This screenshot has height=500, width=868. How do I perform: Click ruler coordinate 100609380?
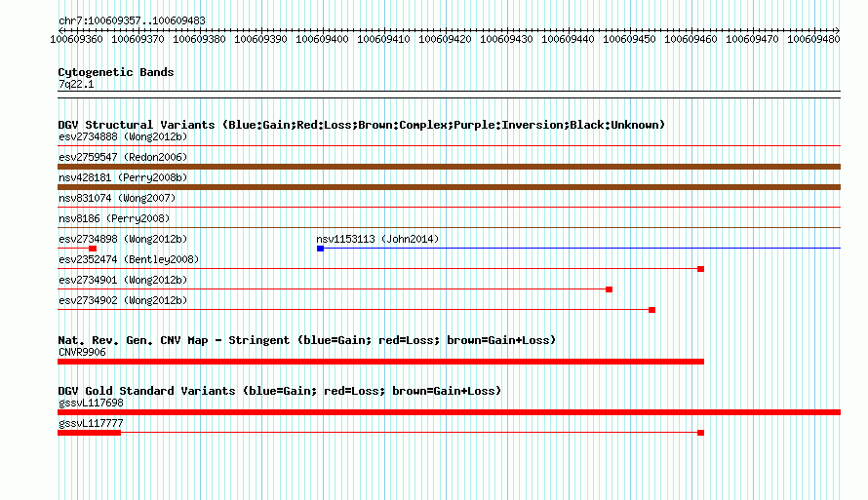(x=199, y=39)
